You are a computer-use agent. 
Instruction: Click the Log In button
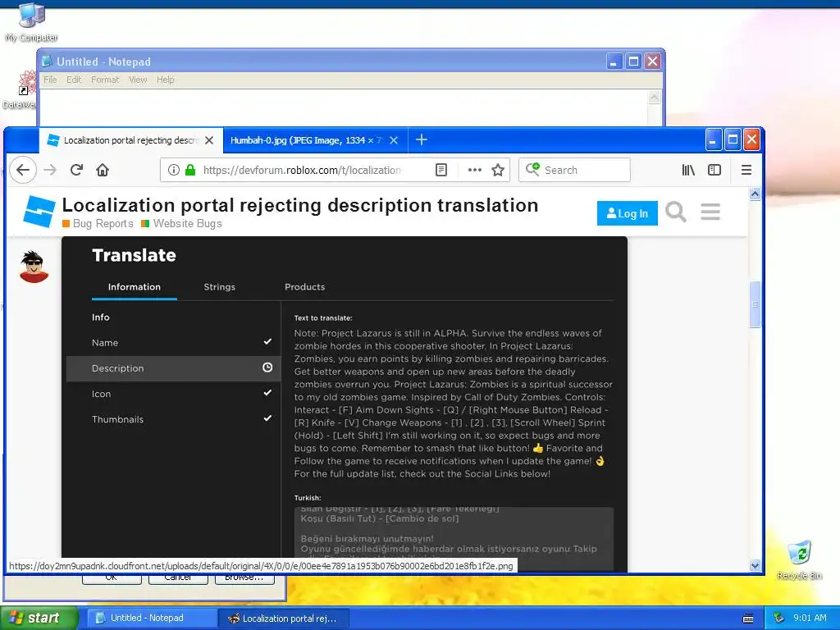[x=628, y=213]
